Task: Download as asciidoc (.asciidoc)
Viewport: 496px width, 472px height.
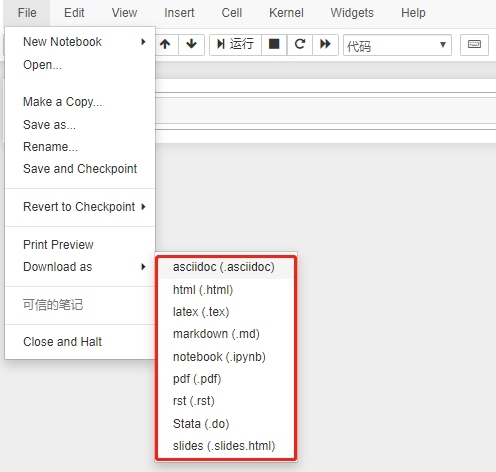Action: click(x=226, y=267)
